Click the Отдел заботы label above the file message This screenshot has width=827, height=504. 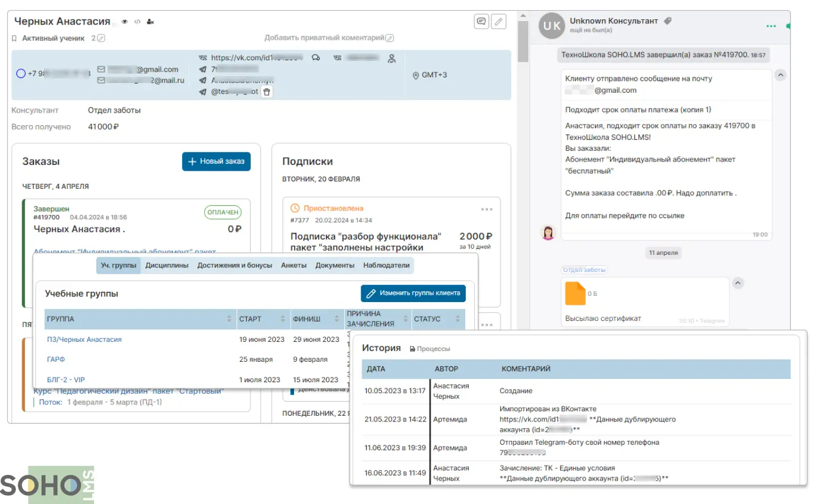[584, 270]
